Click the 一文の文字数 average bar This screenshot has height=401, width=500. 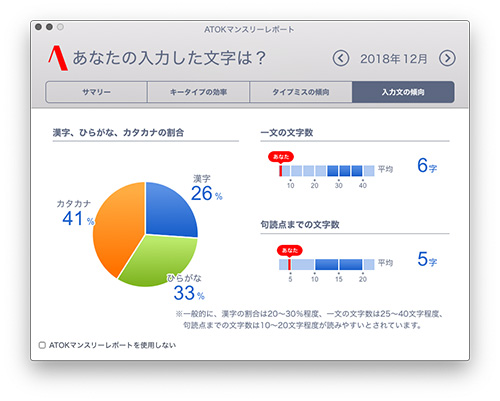(327, 171)
